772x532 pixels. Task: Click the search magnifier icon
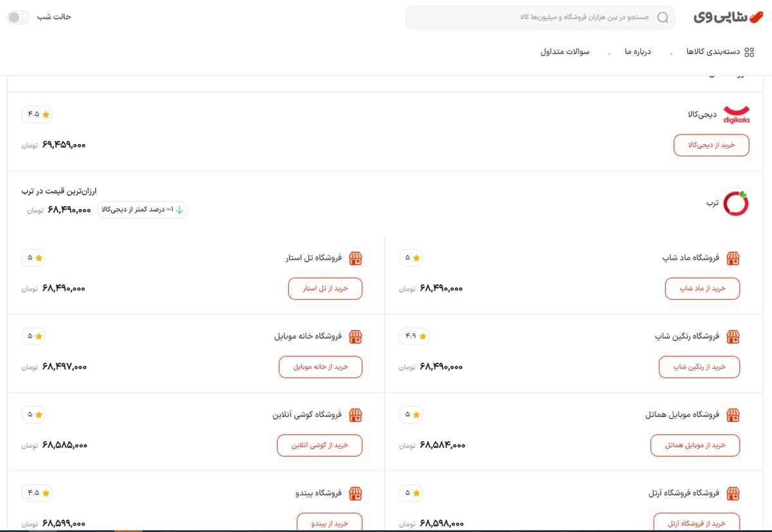[662, 17]
